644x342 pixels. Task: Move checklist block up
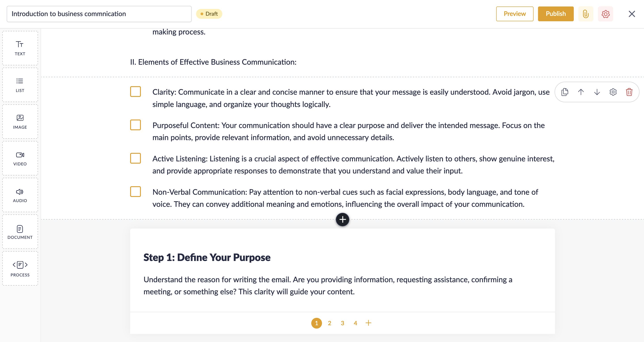[x=581, y=92]
